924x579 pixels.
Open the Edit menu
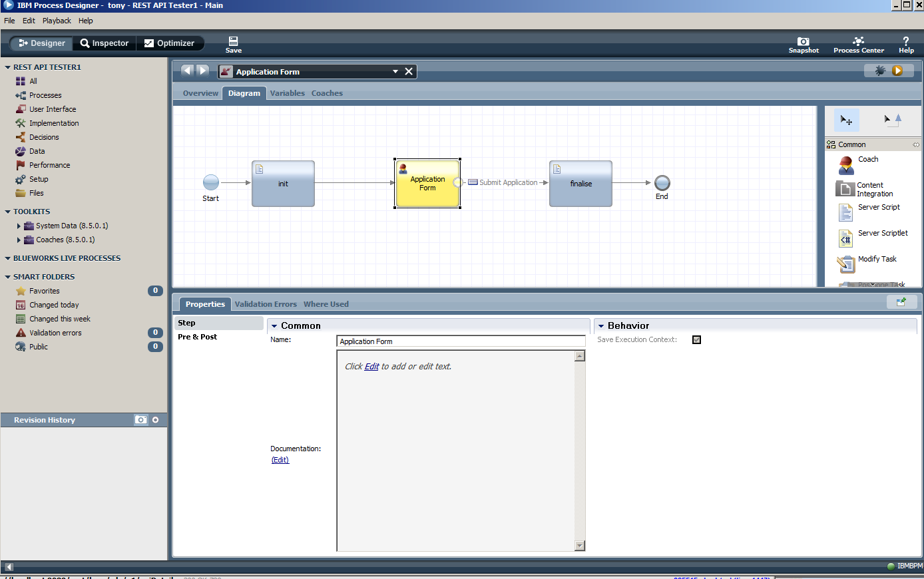29,21
